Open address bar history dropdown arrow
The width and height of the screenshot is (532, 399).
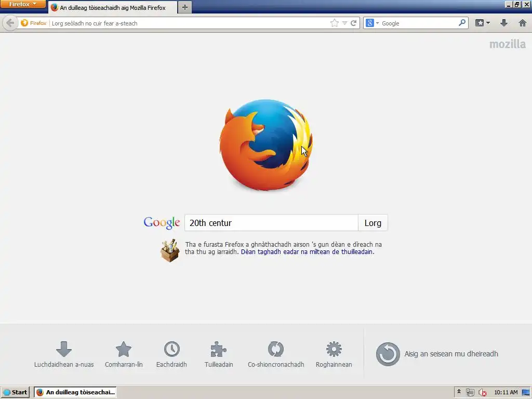[x=345, y=23]
